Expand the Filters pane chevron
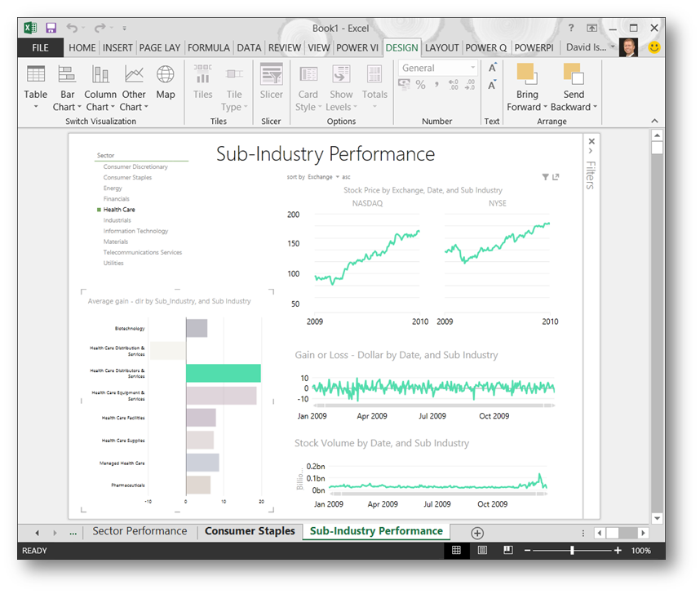Image resolution: width=700 pixels, height=594 pixels. 591,151
